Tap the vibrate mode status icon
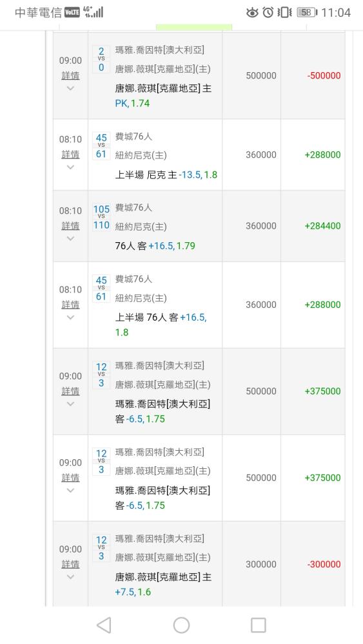363x644 pixels. click(284, 12)
